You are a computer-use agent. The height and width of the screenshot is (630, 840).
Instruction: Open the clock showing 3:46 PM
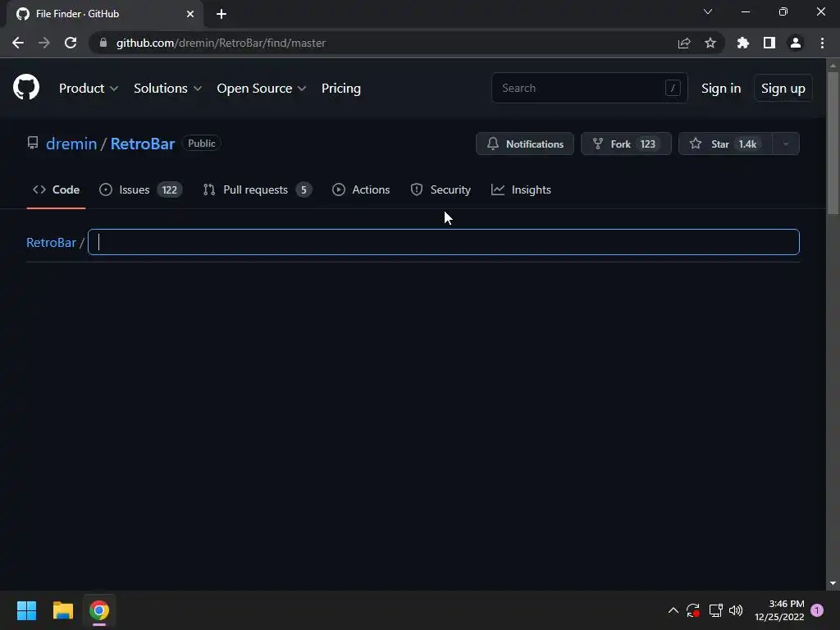coord(779,610)
